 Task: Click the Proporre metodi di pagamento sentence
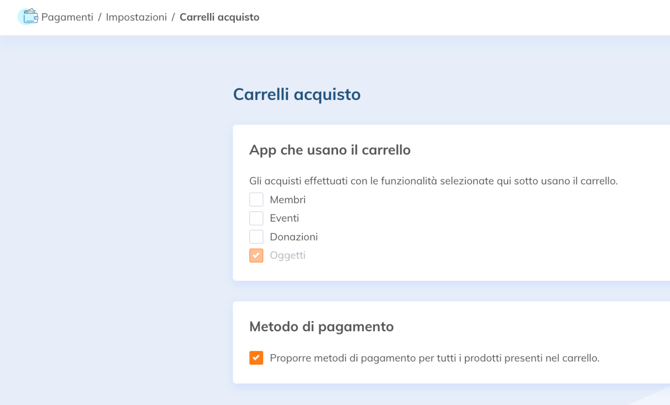(x=434, y=358)
